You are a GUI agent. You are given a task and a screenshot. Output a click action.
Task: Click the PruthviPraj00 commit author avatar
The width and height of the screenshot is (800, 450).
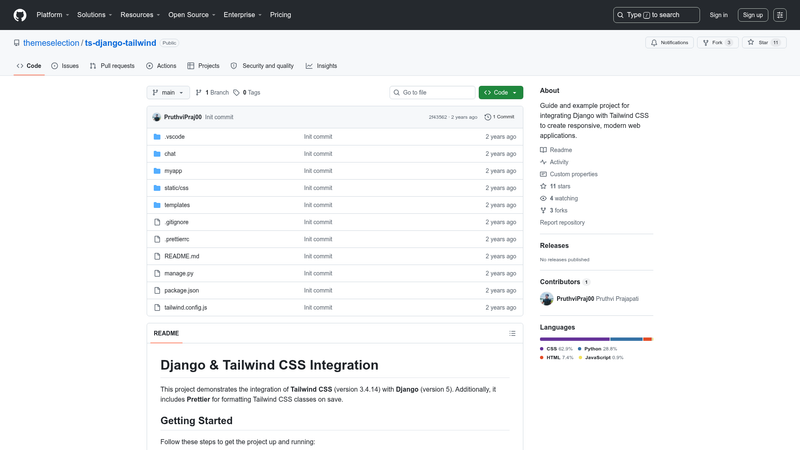pos(157,117)
